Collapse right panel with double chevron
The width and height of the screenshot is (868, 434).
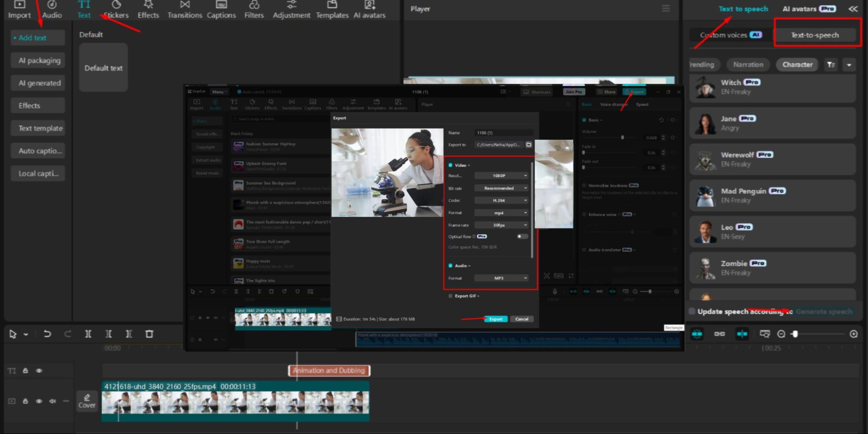(x=853, y=9)
